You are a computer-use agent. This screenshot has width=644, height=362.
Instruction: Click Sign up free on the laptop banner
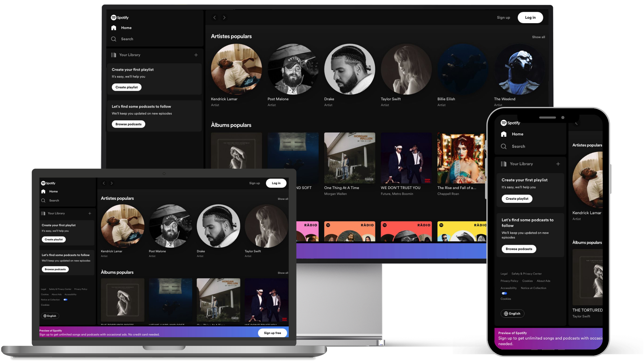272,333
